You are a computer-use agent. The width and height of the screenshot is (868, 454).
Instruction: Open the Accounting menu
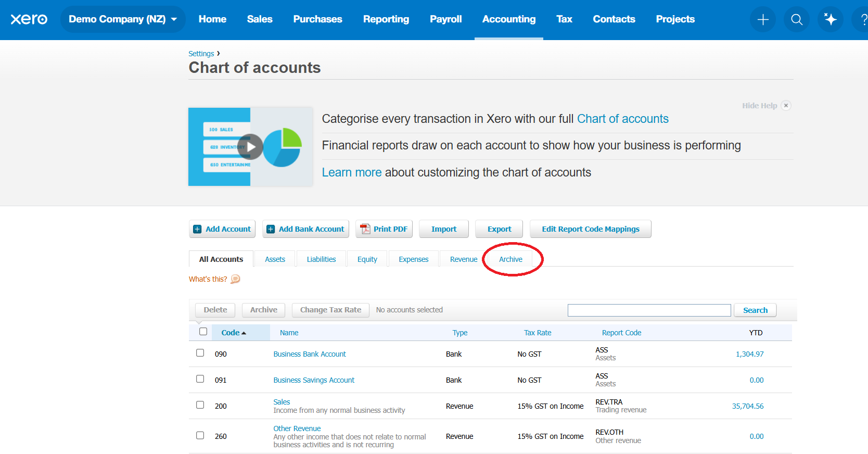tap(508, 19)
